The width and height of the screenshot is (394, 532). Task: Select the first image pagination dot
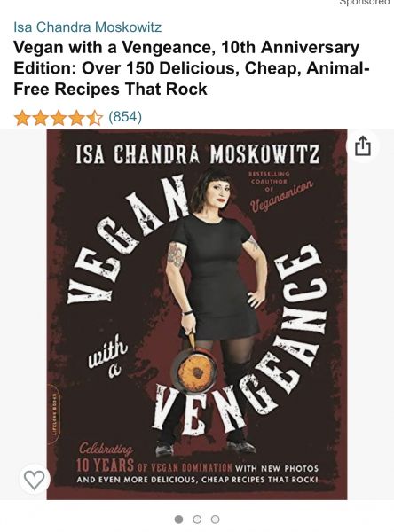pyautogui.click(x=178, y=520)
